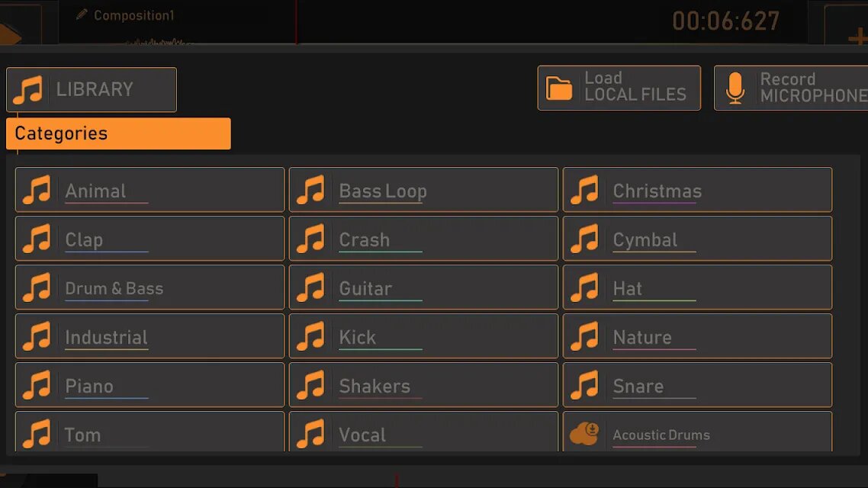868x488 pixels.
Task: Click the music note icon beside Snare
Action: click(x=584, y=385)
